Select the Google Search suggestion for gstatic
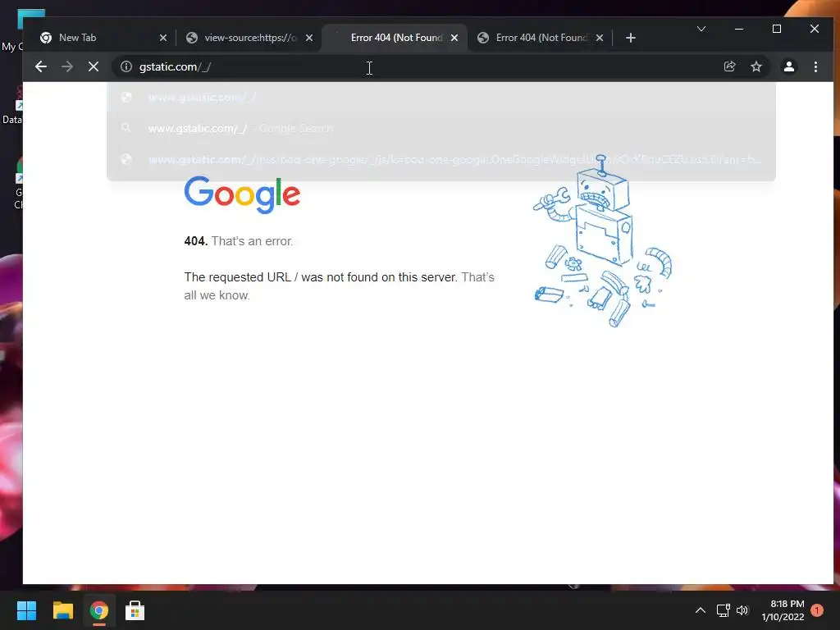The image size is (840, 630). coord(441,128)
